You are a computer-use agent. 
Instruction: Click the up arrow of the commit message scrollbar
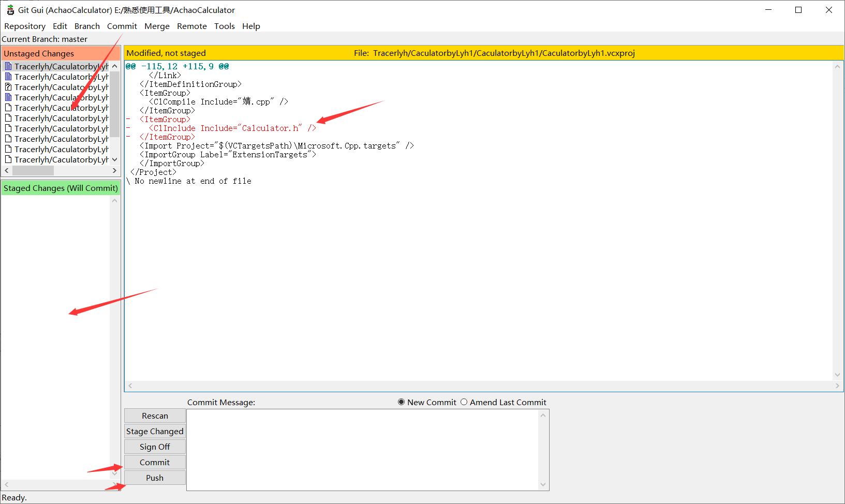click(x=543, y=415)
